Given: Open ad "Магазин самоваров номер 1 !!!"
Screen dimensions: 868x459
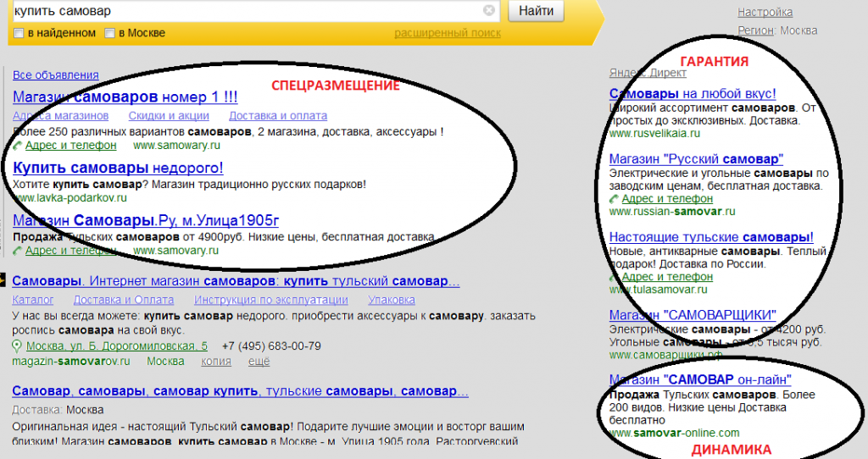Looking at the screenshot, I should pos(125,97).
